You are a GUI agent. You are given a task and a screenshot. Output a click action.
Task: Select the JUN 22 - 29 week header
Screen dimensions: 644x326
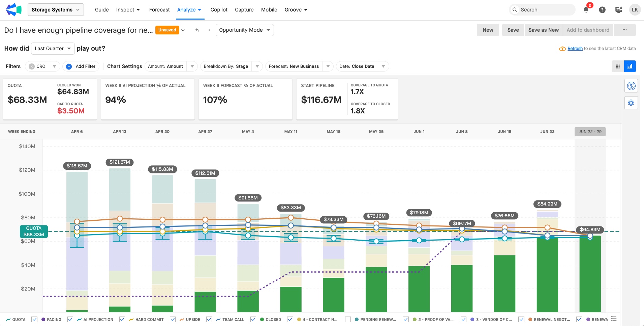pyautogui.click(x=590, y=132)
